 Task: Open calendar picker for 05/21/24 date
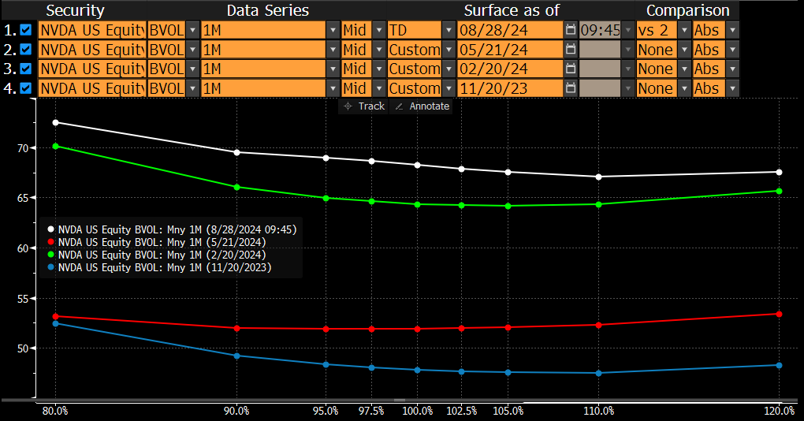[x=570, y=49]
